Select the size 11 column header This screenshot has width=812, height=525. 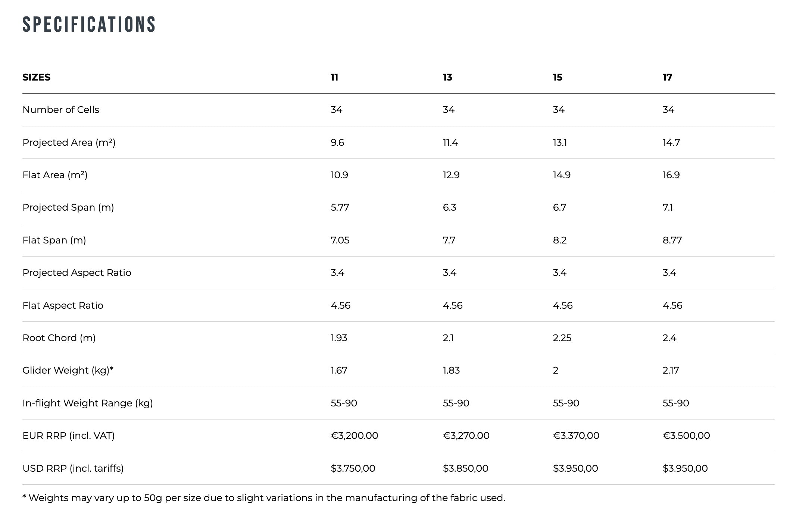(334, 77)
